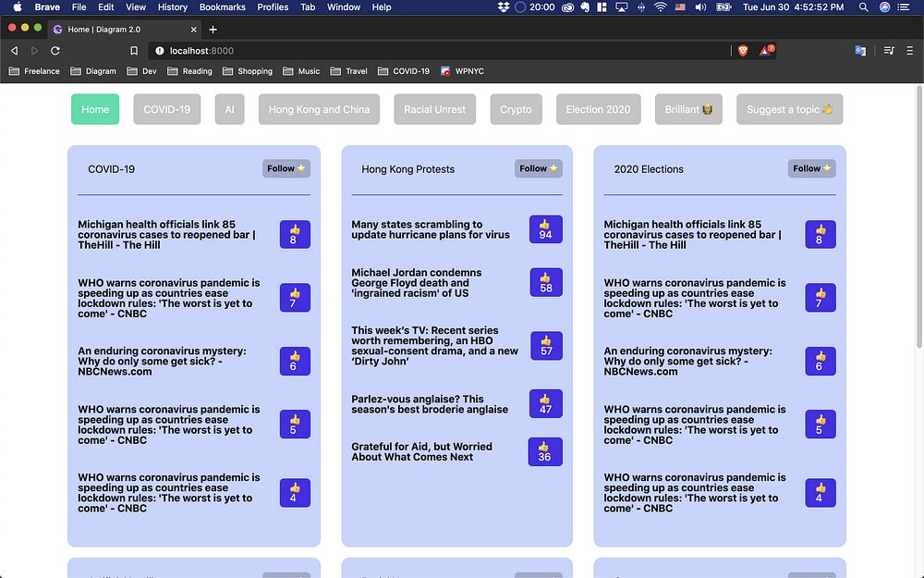Open Spotlight search icon
Screen dimensions: 924x578
pos(863,7)
